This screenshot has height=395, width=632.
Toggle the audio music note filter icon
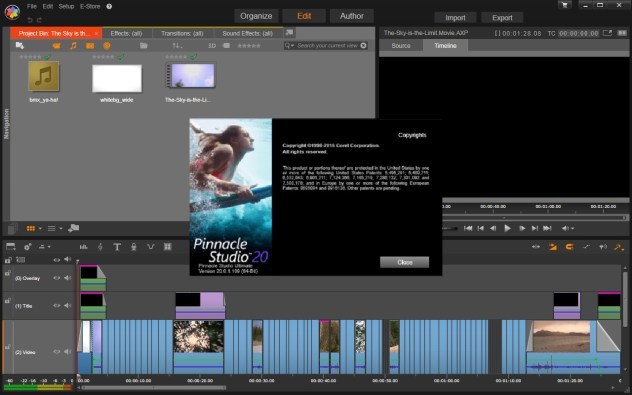point(73,46)
